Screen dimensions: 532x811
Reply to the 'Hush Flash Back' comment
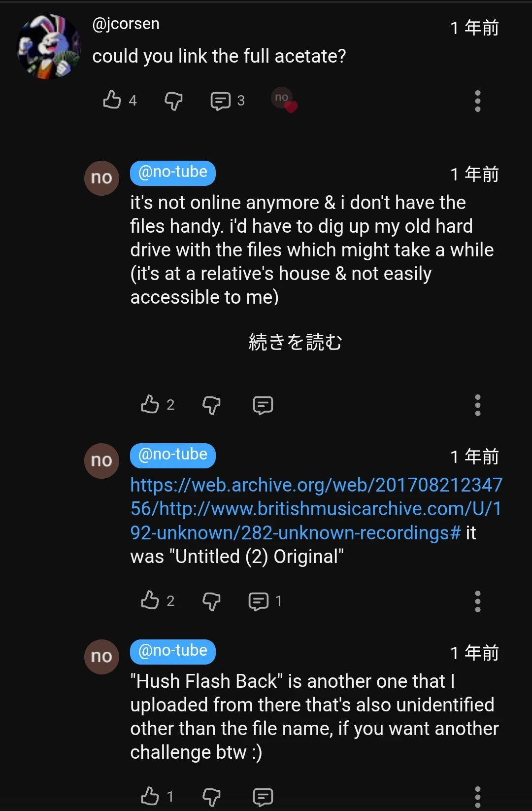(263, 797)
